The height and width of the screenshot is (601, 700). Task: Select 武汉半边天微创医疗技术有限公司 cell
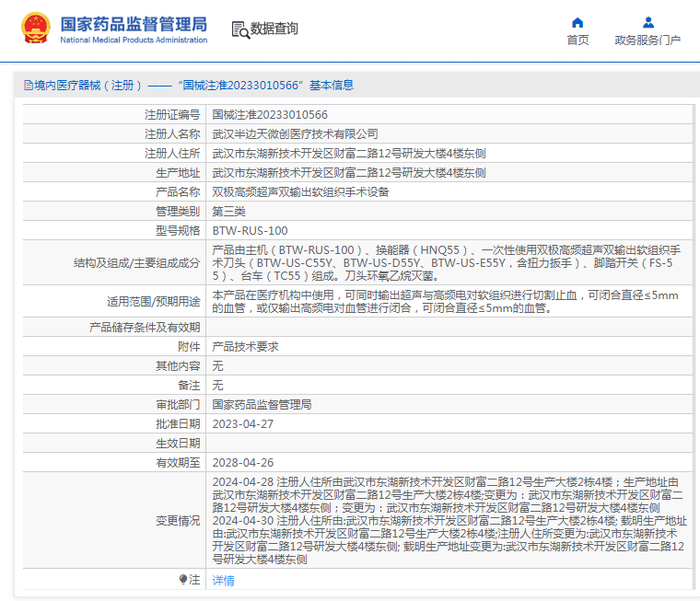295,133
